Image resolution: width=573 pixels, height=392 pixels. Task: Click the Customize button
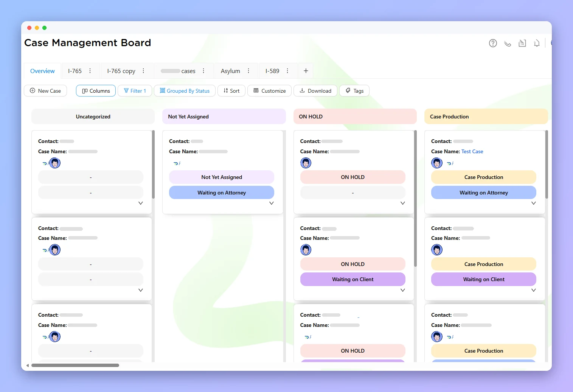[269, 91]
